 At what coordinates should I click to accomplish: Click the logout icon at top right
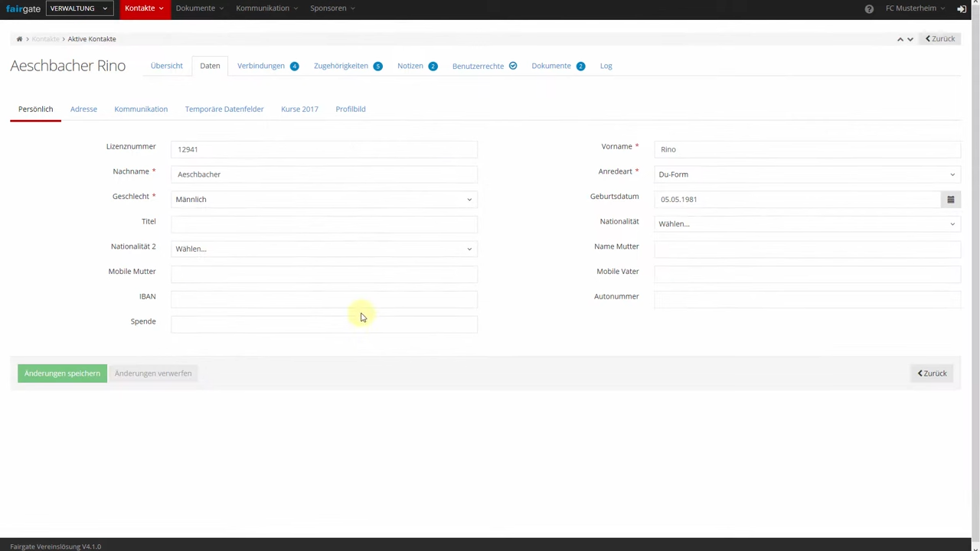962,8
